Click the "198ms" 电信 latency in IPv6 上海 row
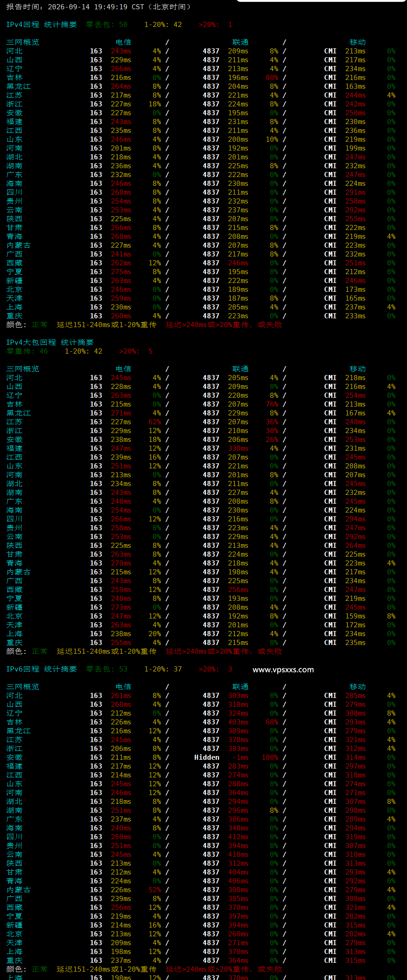This screenshot has height=980, width=407. tap(121, 952)
